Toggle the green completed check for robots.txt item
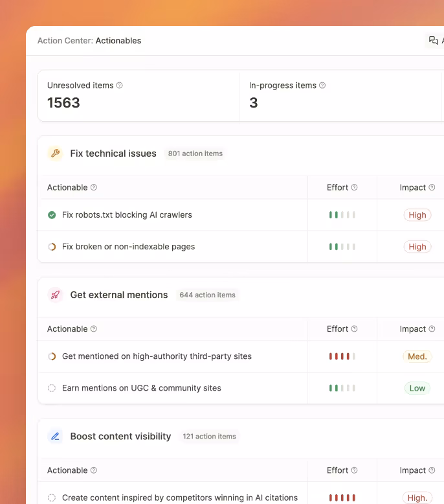The width and height of the screenshot is (444, 504). tap(52, 215)
